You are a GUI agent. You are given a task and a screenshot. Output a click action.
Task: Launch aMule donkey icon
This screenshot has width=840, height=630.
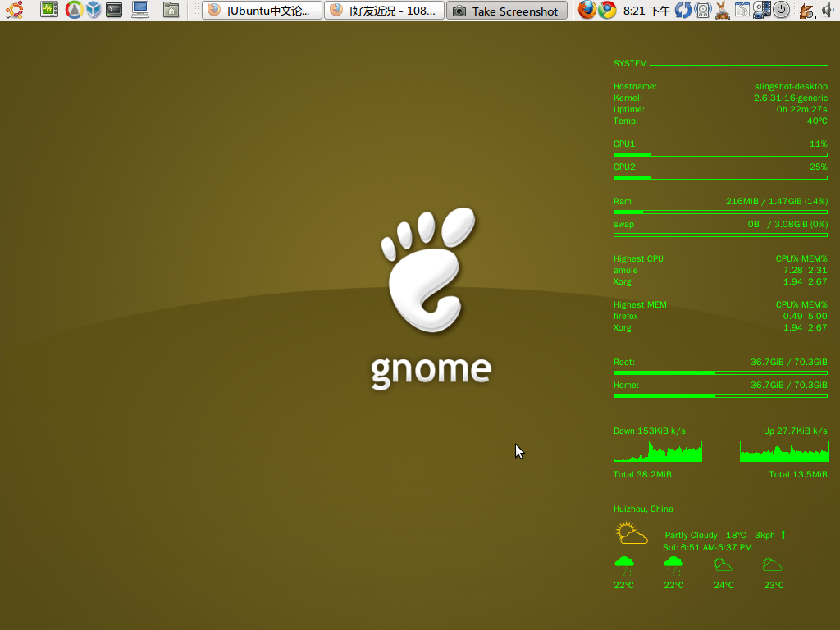[722, 10]
